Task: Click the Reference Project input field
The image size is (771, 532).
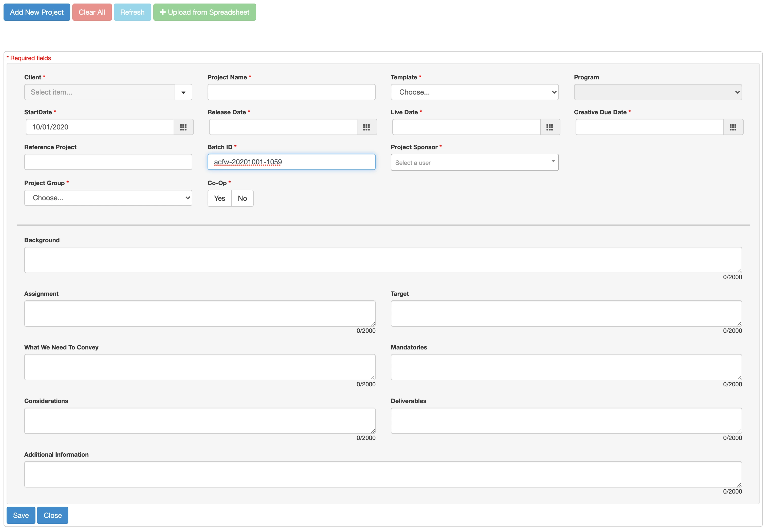Action: 108,162
